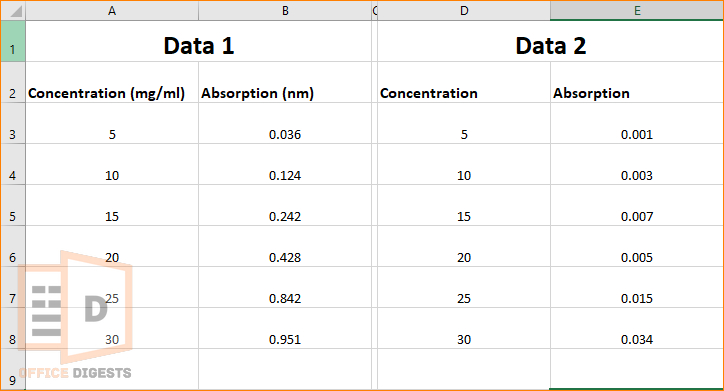Click the 'Data 1' title cell
Viewport: 724px width, 391px height.
199,41
